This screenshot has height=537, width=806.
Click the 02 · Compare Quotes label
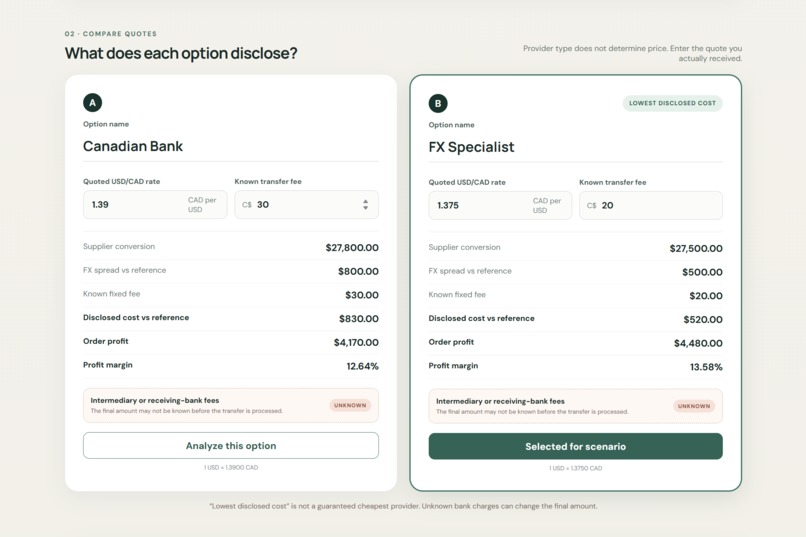click(111, 33)
